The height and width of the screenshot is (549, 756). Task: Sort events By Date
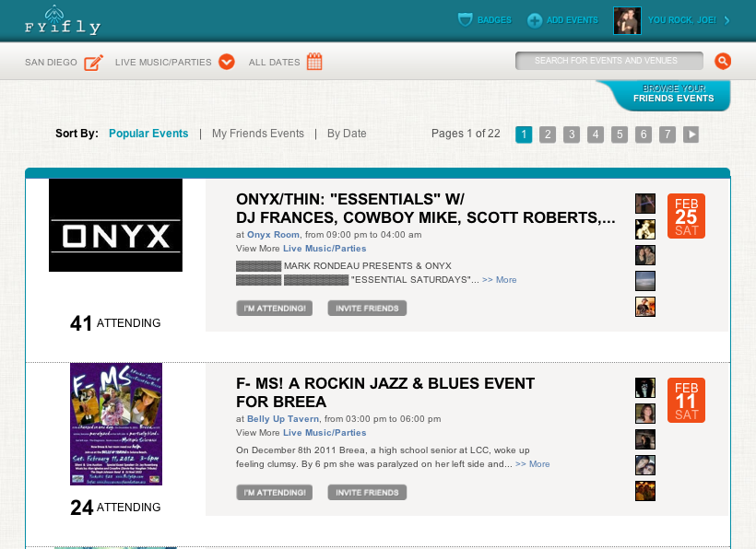pyautogui.click(x=347, y=134)
